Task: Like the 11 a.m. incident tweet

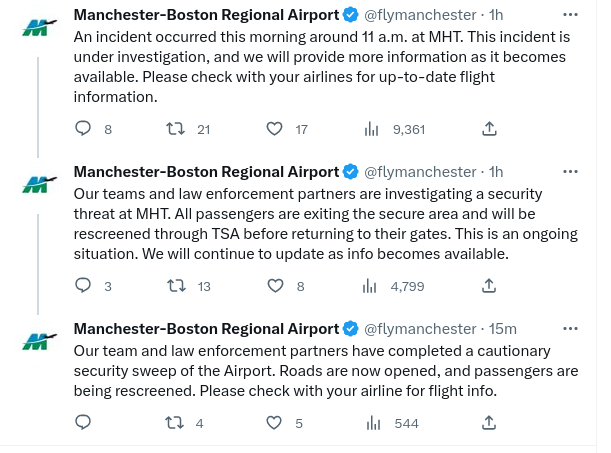Action: pyautogui.click(x=275, y=129)
